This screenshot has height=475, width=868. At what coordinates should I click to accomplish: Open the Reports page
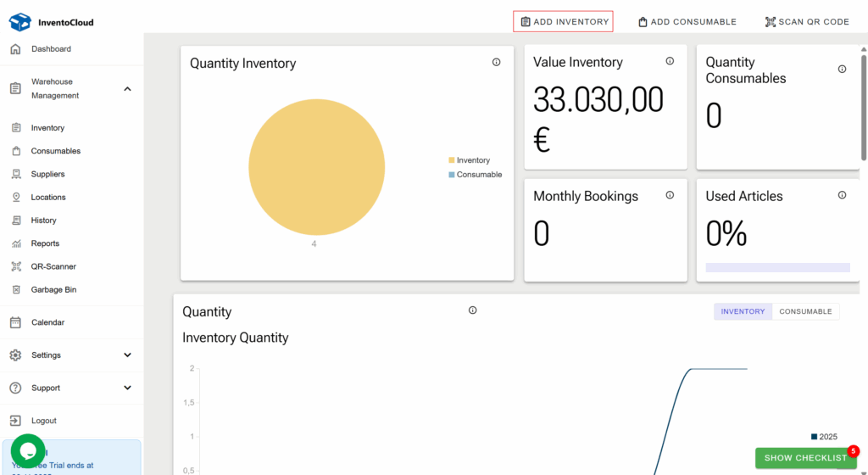coord(45,243)
